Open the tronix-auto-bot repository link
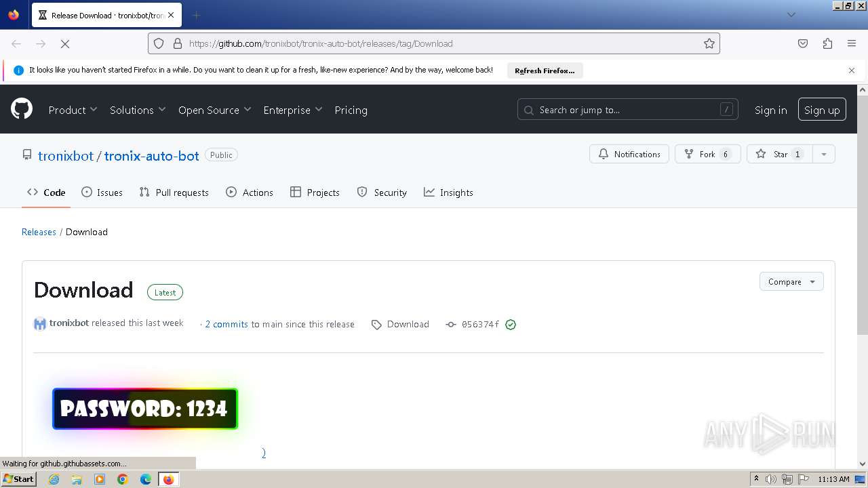The image size is (868, 488). coord(152,155)
